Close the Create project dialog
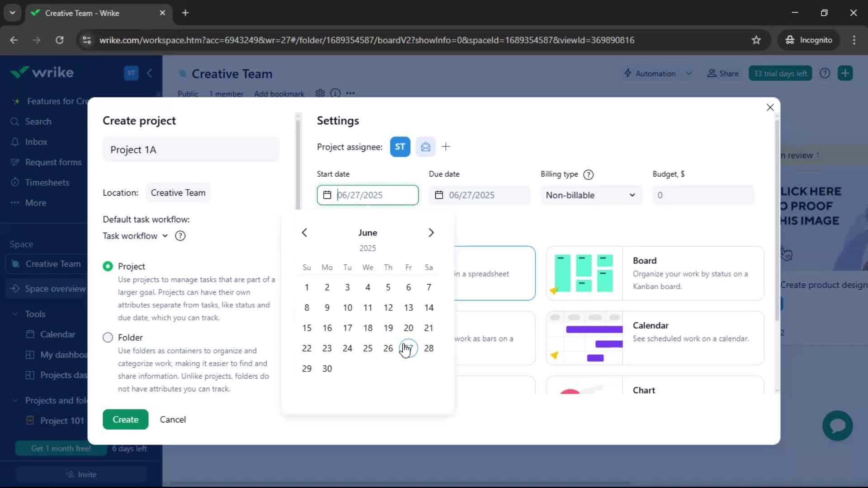 [770, 108]
